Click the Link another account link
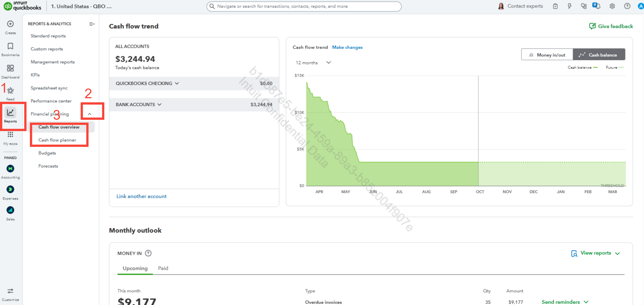This screenshot has height=305, width=644. [142, 196]
